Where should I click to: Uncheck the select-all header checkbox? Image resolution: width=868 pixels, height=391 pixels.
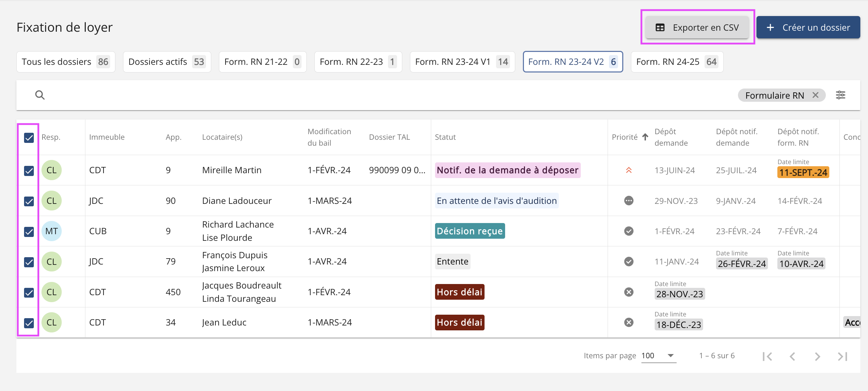coord(29,138)
